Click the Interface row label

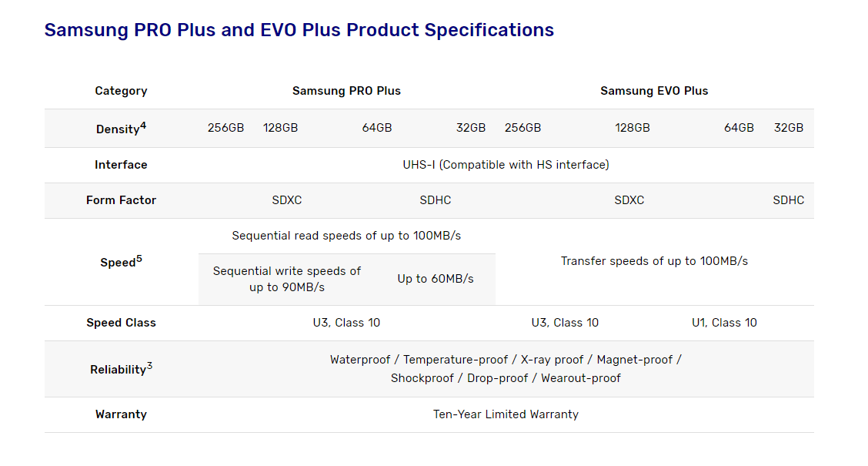[x=121, y=165]
